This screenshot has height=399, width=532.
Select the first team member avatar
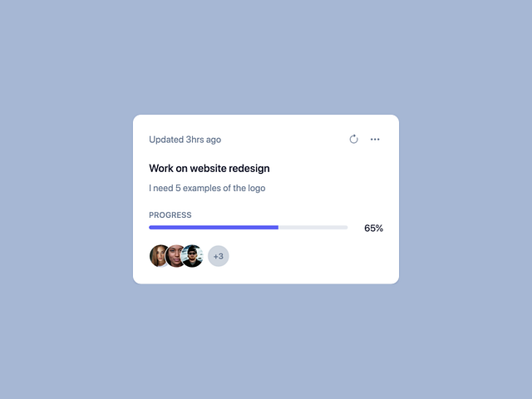tap(159, 256)
